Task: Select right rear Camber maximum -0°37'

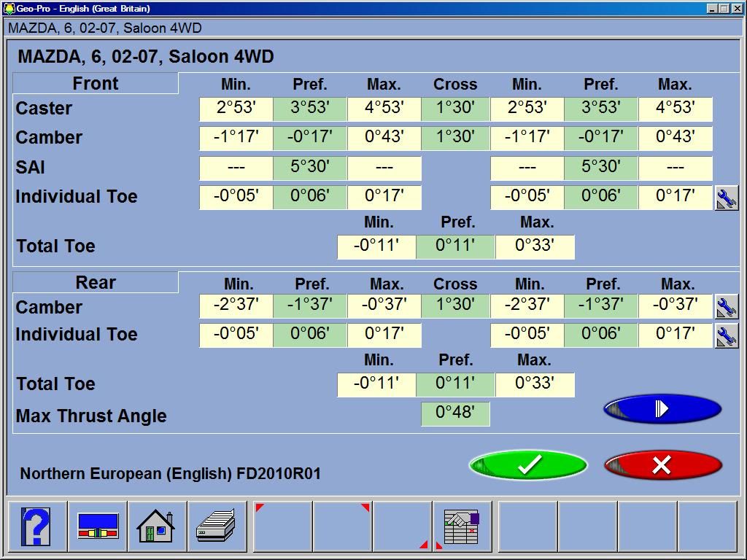Action: (x=675, y=306)
